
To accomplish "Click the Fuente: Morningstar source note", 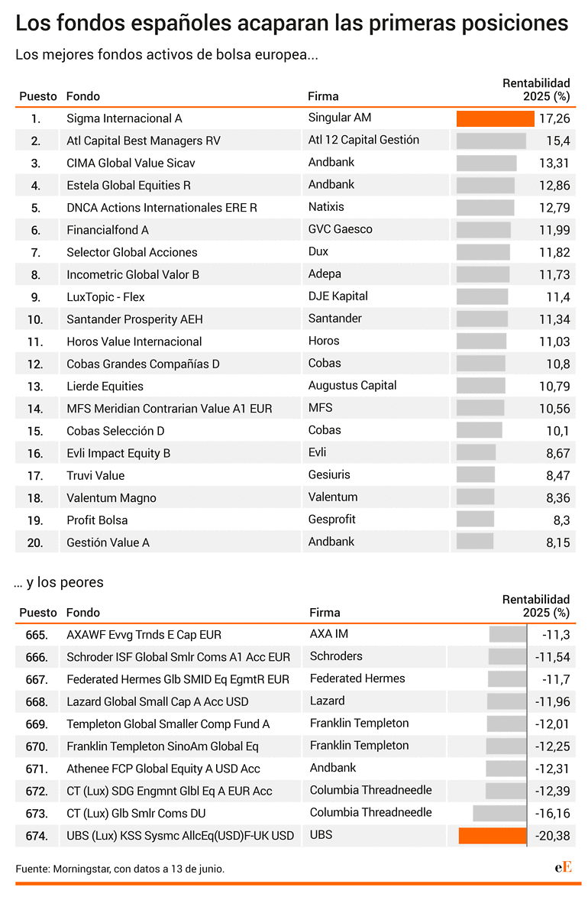I will (x=120, y=869).
